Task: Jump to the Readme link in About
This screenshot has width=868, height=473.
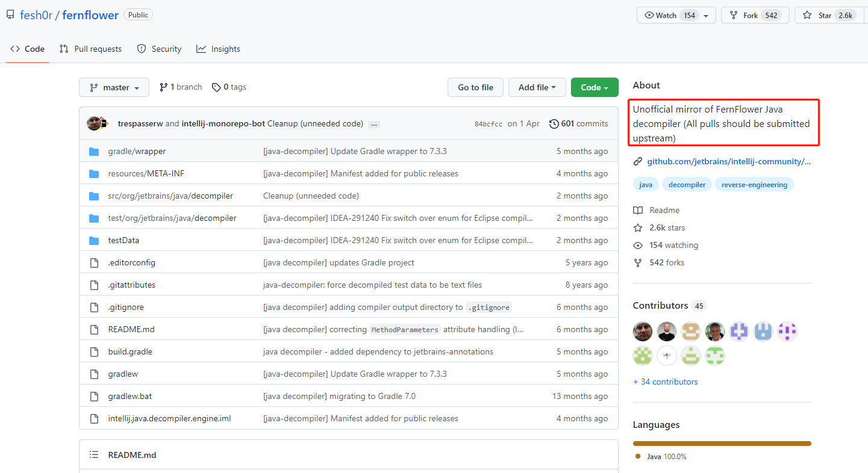Action: [x=657, y=210]
